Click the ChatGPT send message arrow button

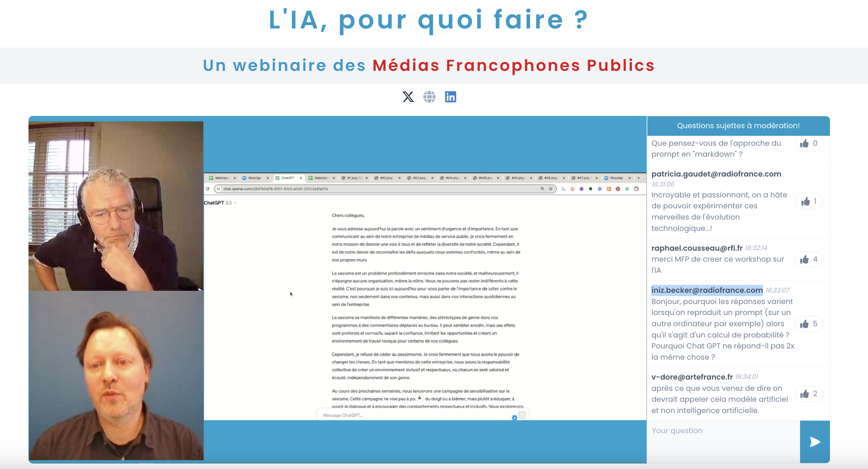pyautogui.click(x=522, y=415)
